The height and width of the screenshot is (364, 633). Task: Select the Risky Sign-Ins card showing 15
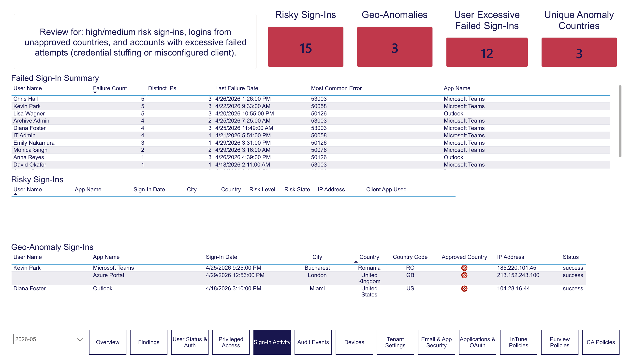tap(306, 47)
